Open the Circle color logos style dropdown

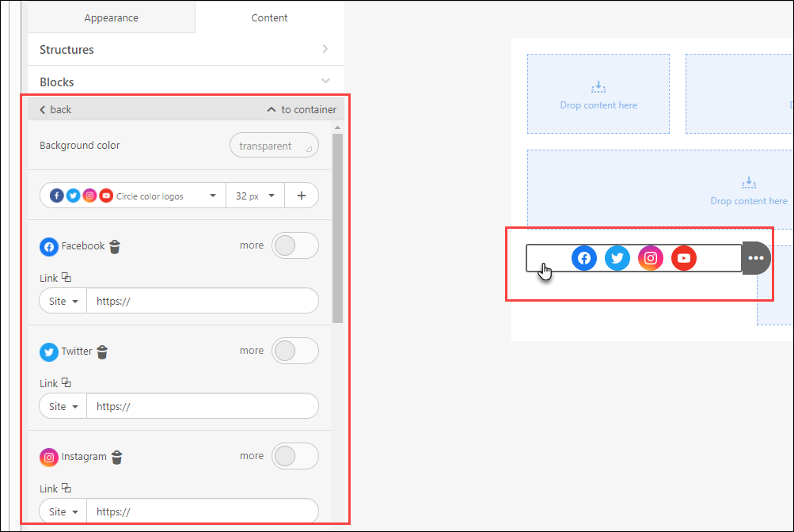(133, 196)
